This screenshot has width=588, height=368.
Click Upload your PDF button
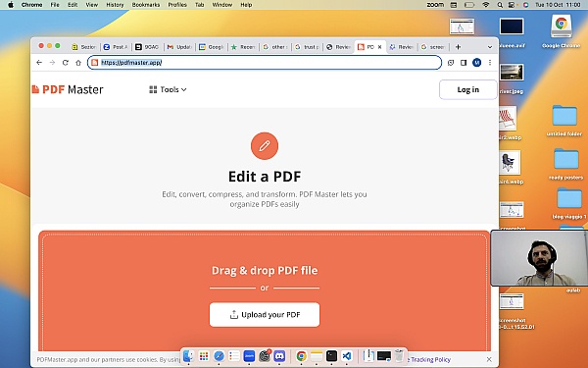(265, 315)
